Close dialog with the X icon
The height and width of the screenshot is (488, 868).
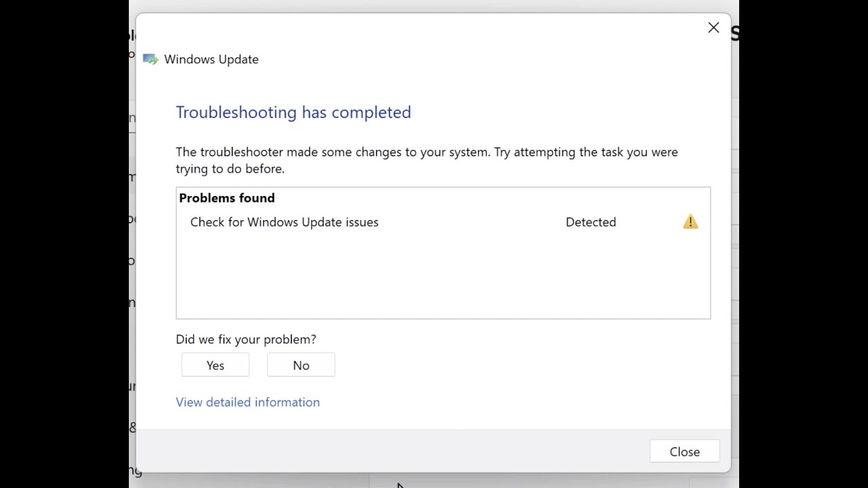713,28
